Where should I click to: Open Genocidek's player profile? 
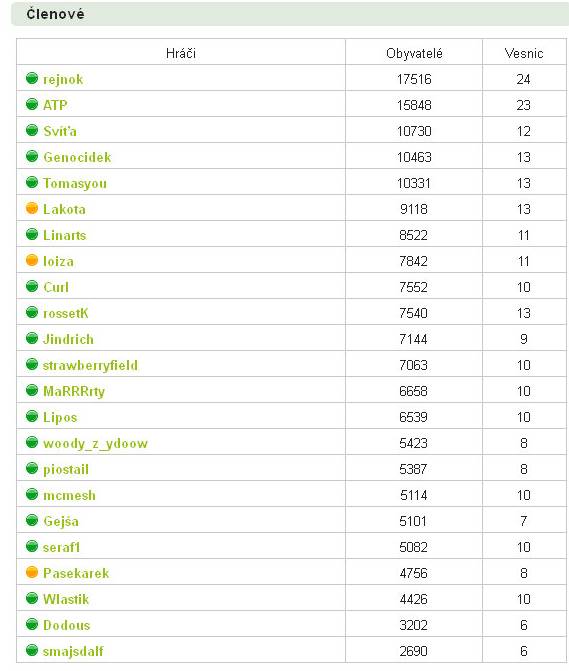click(x=77, y=157)
